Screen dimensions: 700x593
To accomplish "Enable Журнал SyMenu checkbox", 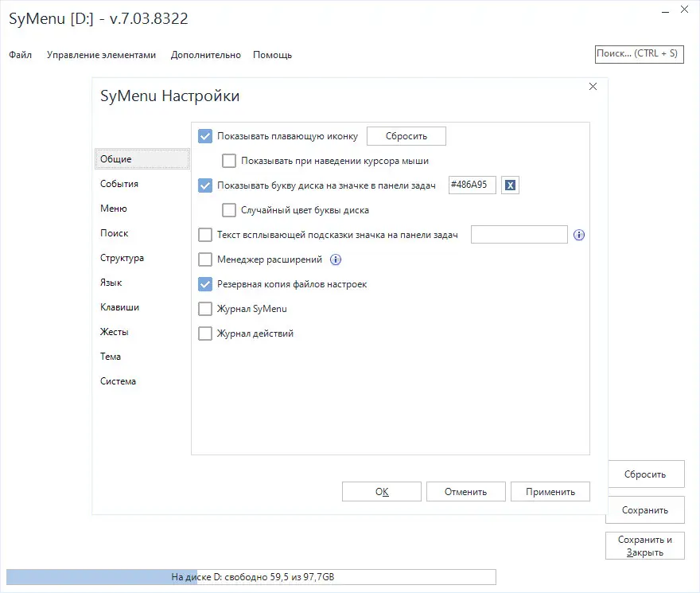I will coord(205,309).
